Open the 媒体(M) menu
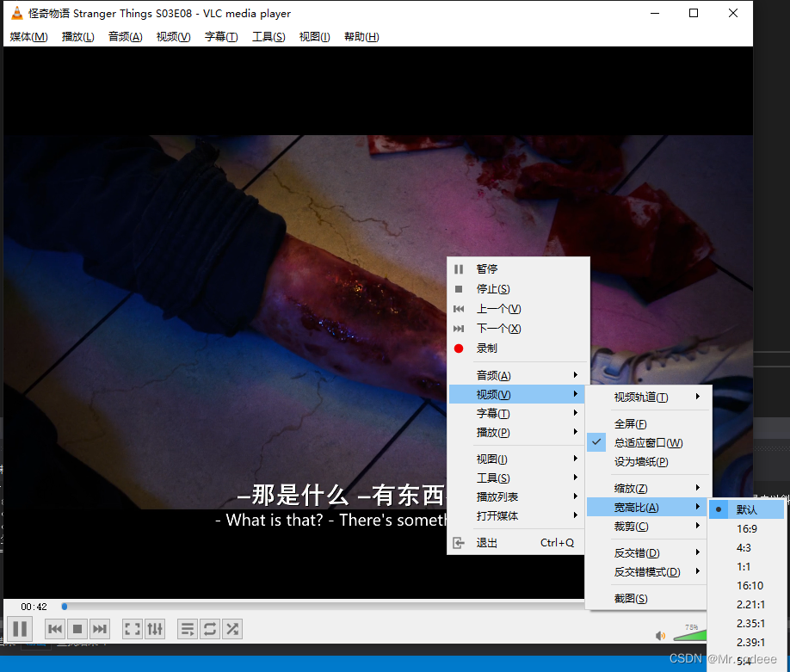The height and width of the screenshot is (672, 790). (x=28, y=37)
